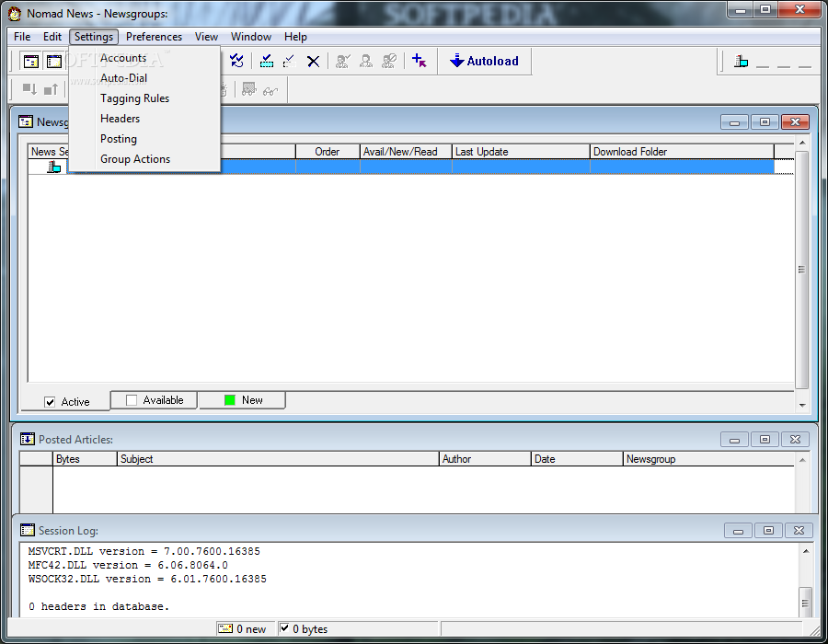Click the greyed single person toolbar icon

[x=366, y=62]
